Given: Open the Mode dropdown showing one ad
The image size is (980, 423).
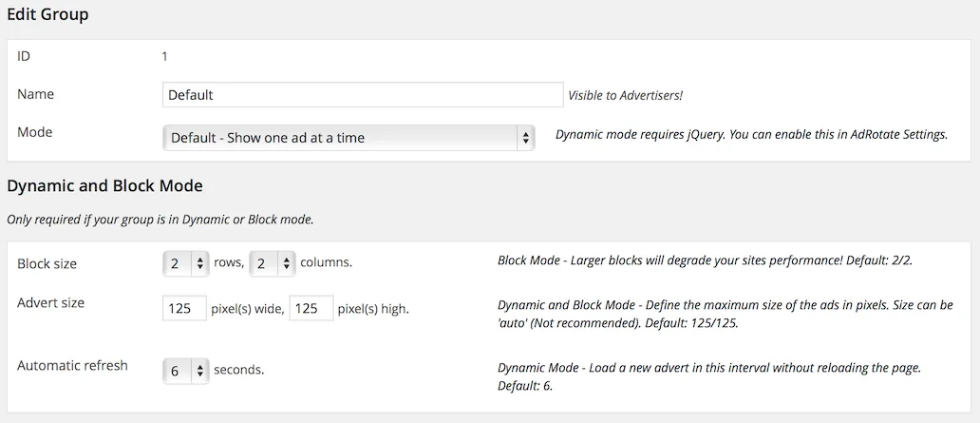Looking at the screenshot, I should click(x=349, y=138).
